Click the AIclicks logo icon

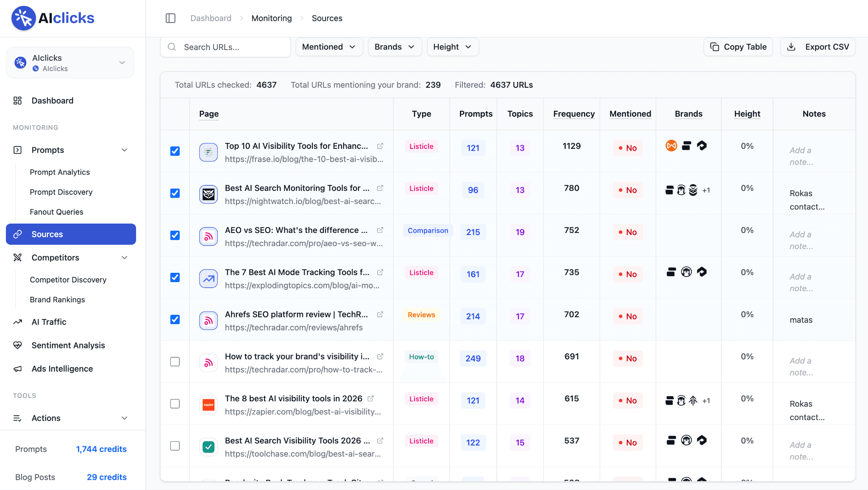tap(23, 18)
